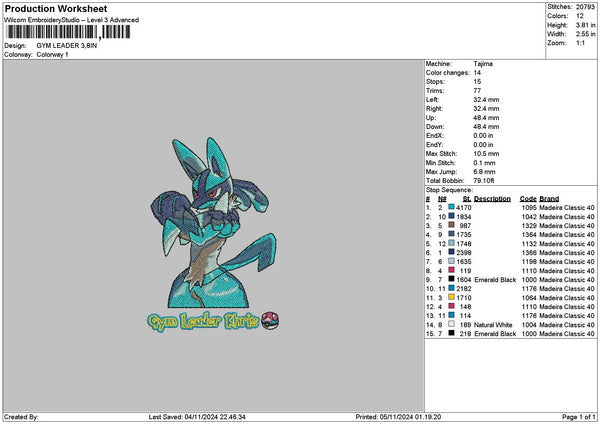Viewport: 600px width, 424px height.
Task: Click the 'Page 1 of 1' footer text
Action: coord(579,417)
